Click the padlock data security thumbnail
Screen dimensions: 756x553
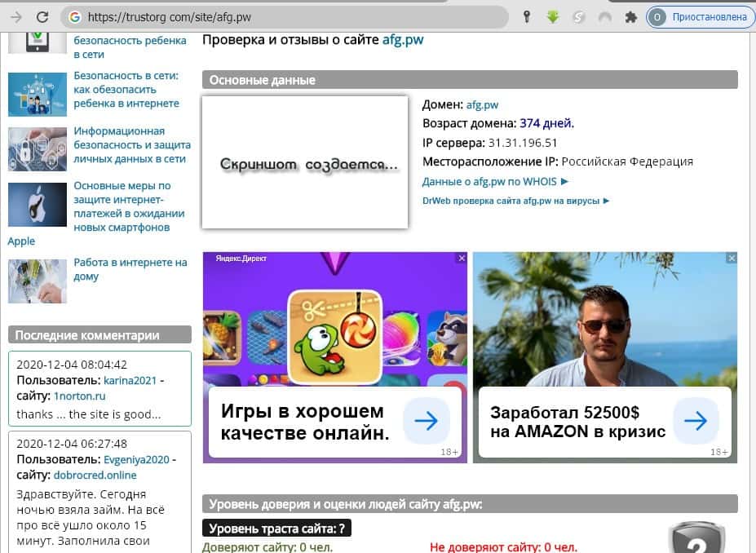(x=38, y=149)
